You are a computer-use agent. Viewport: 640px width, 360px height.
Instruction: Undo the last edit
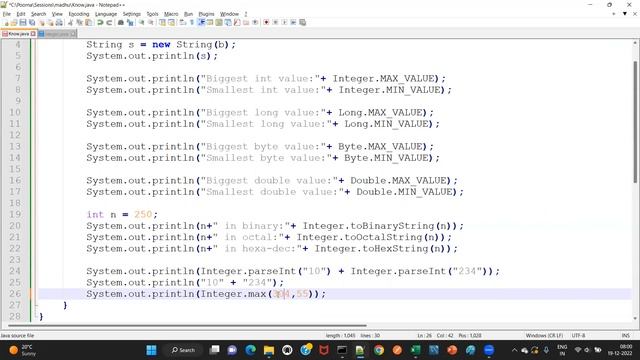pyautogui.click(x=100, y=22)
